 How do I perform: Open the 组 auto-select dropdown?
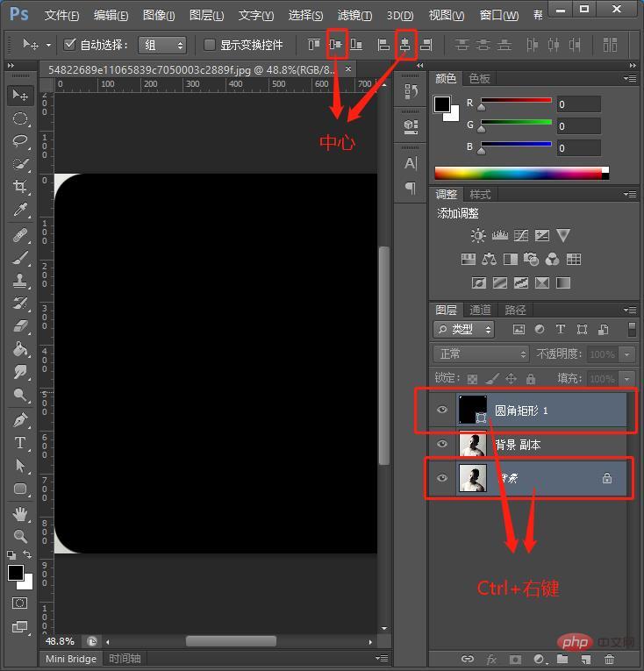(162, 45)
